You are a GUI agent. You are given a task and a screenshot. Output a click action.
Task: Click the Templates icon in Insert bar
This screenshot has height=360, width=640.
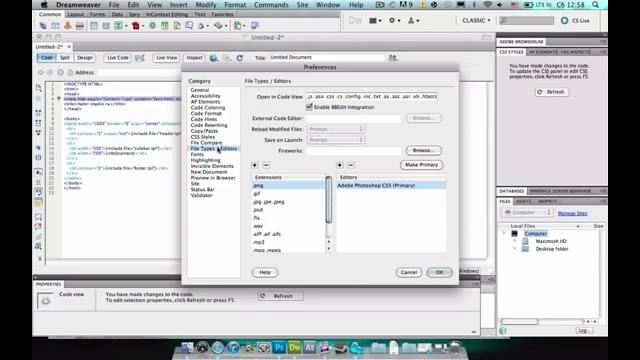237,26
